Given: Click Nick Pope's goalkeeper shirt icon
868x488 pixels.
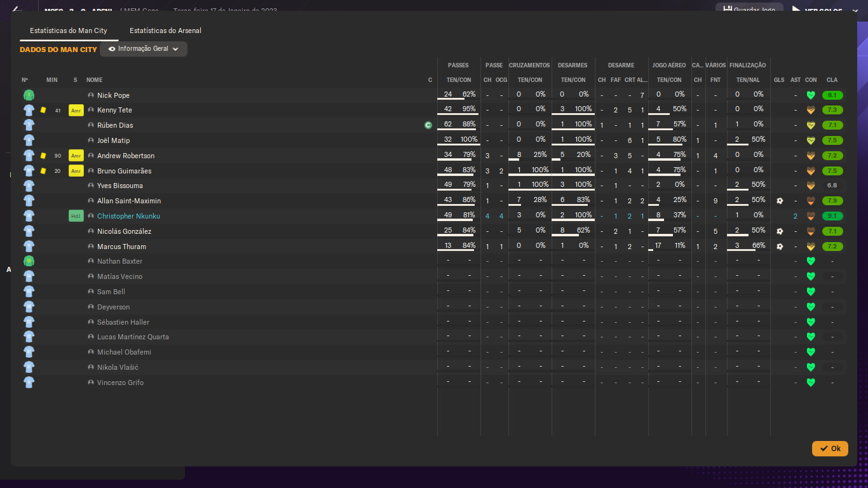Looking at the screenshot, I should pos(29,95).
